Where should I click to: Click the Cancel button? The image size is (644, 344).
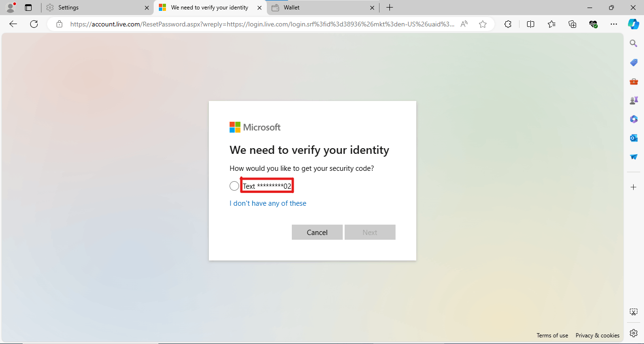tap(317, 232)
